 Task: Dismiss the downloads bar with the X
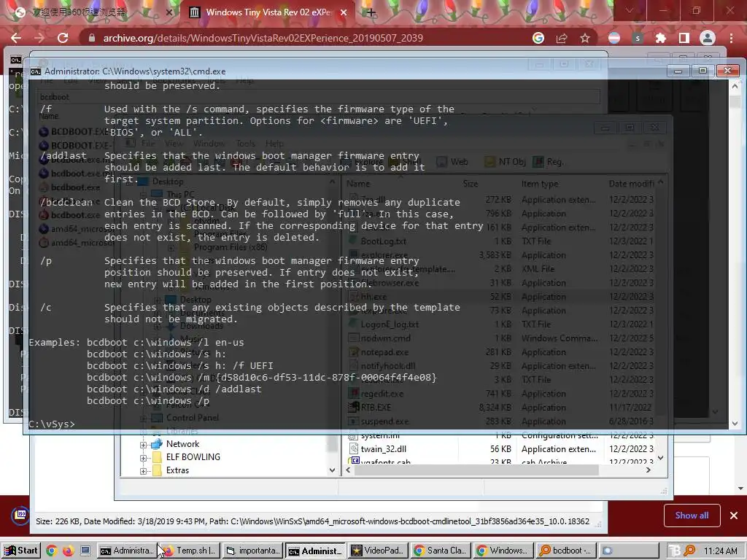734,516
